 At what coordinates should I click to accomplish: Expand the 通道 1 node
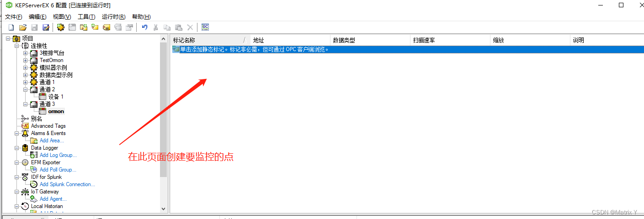tap(26, 82)
